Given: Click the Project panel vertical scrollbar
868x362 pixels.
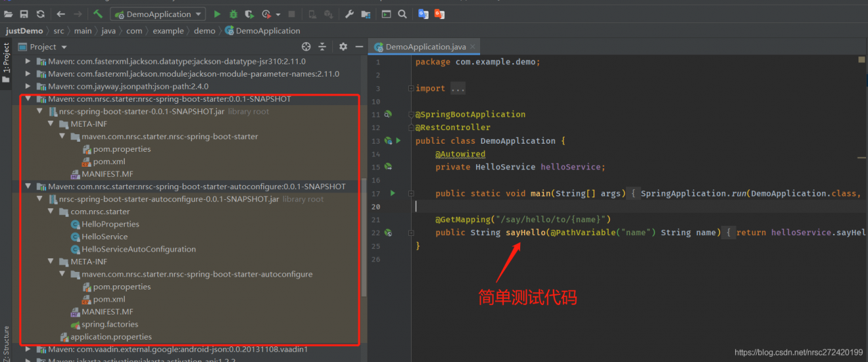Looking at the screenshot, I should (x=364, y=237).
